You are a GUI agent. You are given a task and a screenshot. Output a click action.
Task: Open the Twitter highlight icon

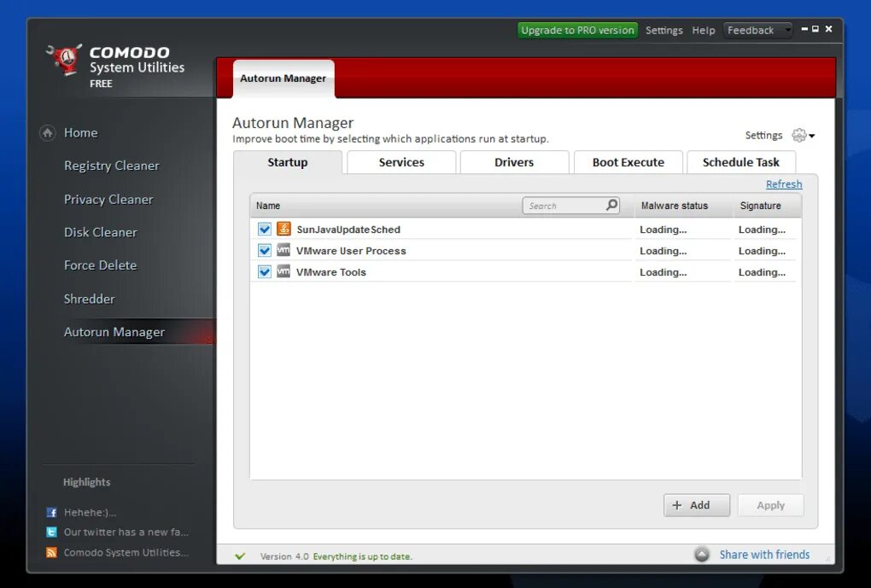pyautogui.click(x=51, y=532)
